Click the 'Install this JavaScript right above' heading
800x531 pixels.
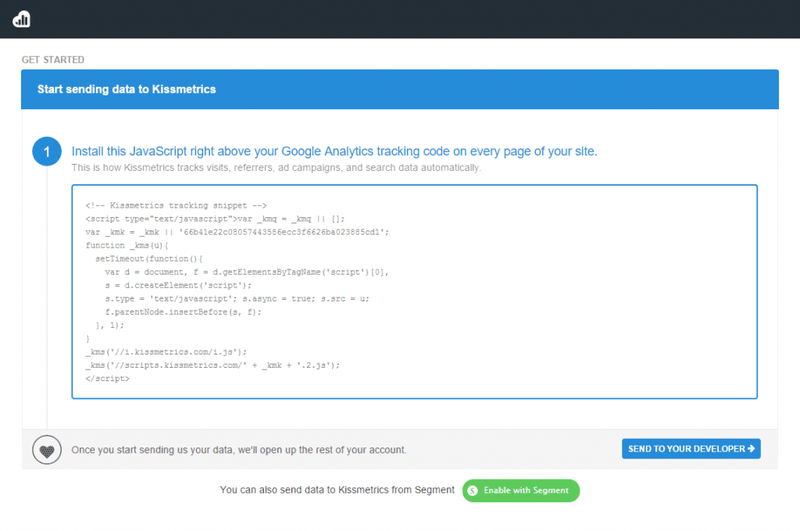coord(334,151)
